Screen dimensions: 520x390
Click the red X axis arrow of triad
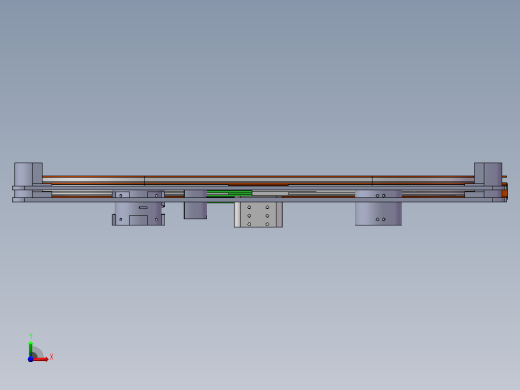click(x=41, y=359)
